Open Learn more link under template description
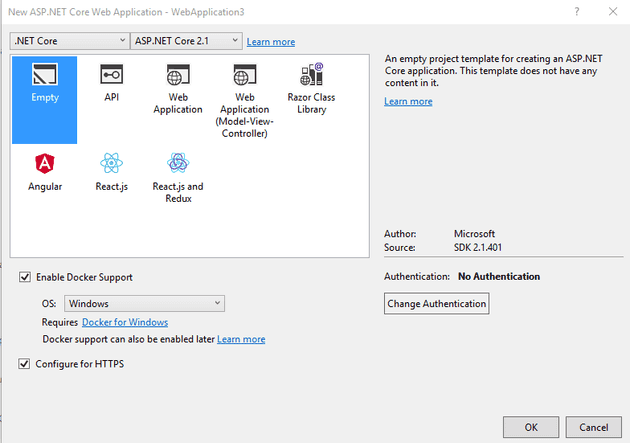 click(408, 101)
